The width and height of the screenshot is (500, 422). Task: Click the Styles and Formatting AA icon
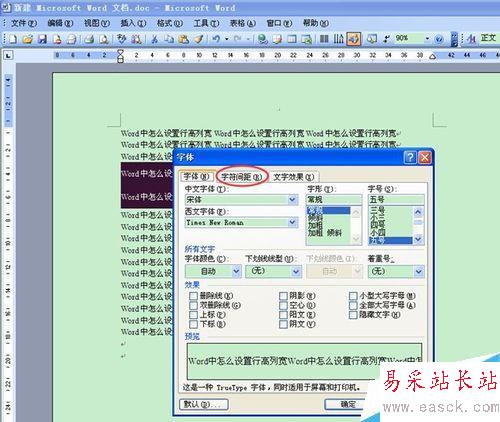[x=471, y=39]
